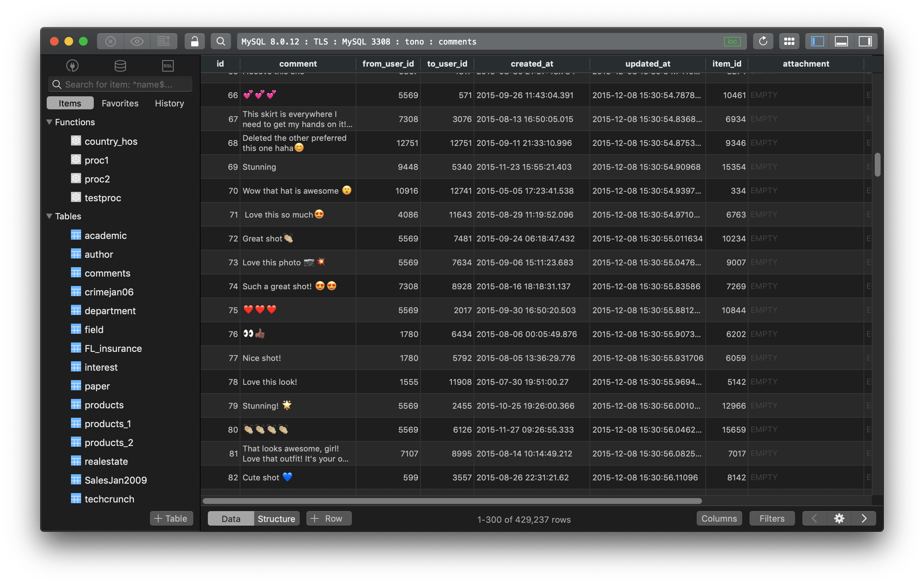Click the add Table button
This screenshot has height=585, width=924.
pos(171,518)
